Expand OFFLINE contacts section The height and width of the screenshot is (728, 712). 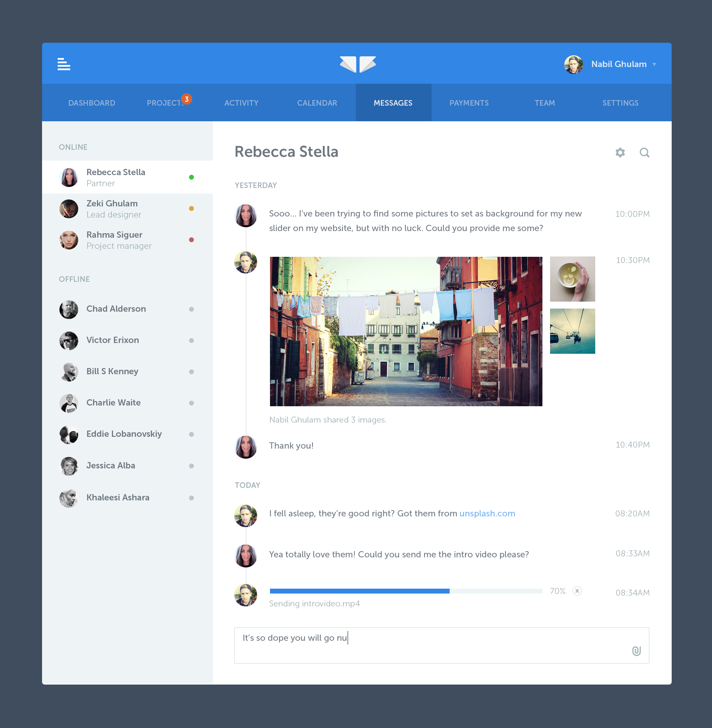[74, 279]
